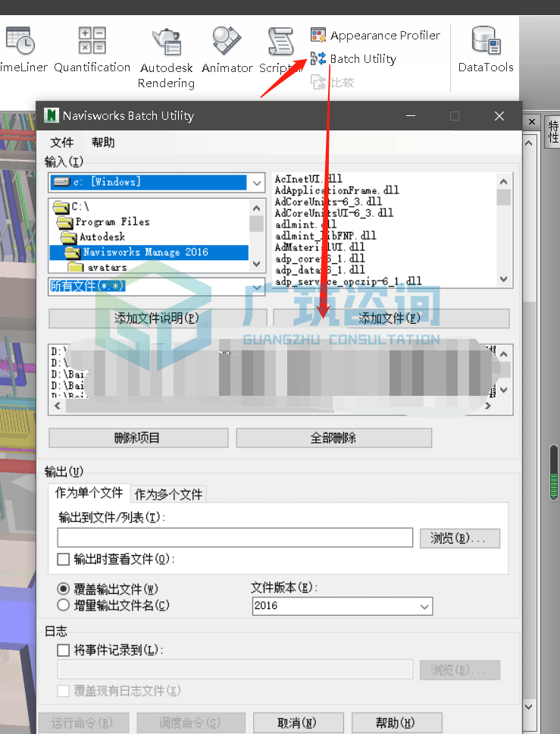Launch Appearance Profiler

375,35
